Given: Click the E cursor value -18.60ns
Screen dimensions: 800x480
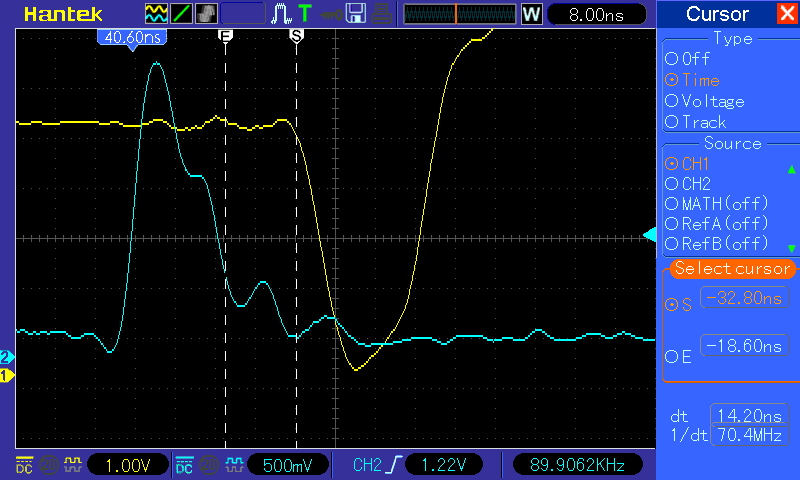Looking at the screenshot, I should pos(744,346).
